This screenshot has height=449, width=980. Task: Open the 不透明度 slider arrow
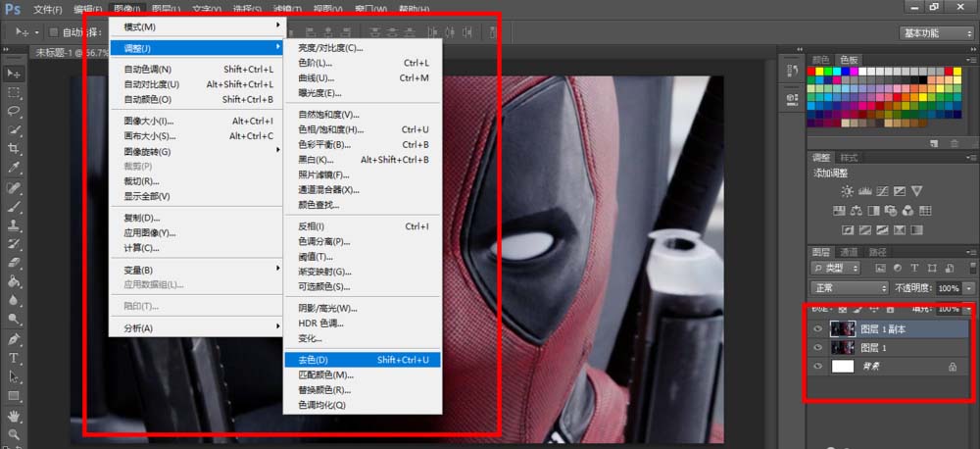click(967, 288)
